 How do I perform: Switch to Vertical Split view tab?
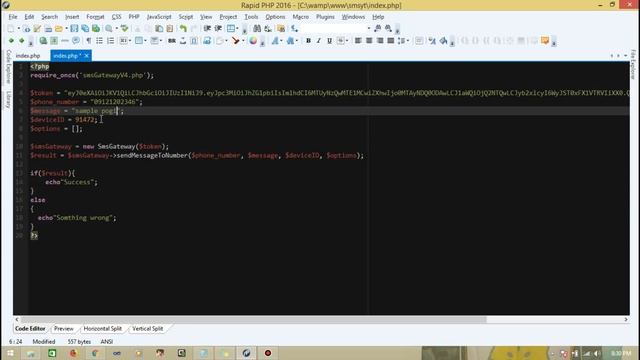point(147,329)
